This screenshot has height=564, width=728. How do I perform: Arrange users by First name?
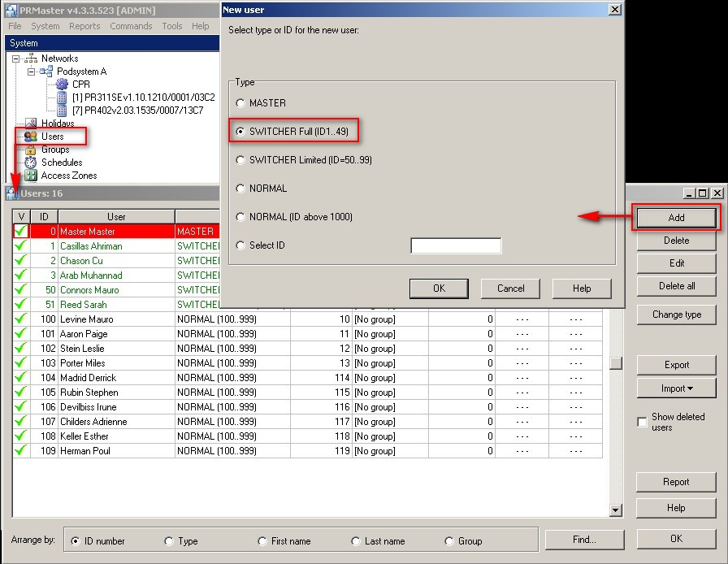pyautogui.click(x=262, y=540)
